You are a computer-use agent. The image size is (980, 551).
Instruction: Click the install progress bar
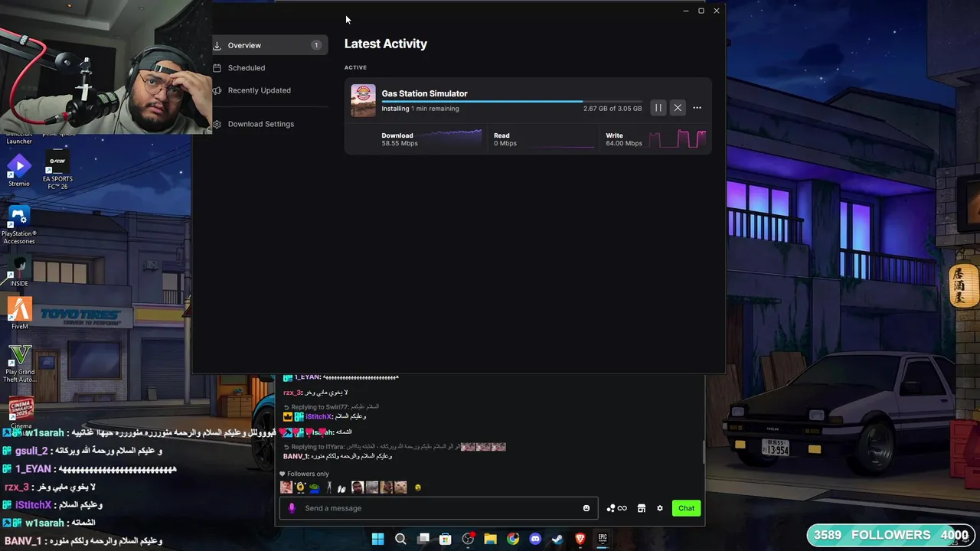pyautogui.click(x=511, y=101)
